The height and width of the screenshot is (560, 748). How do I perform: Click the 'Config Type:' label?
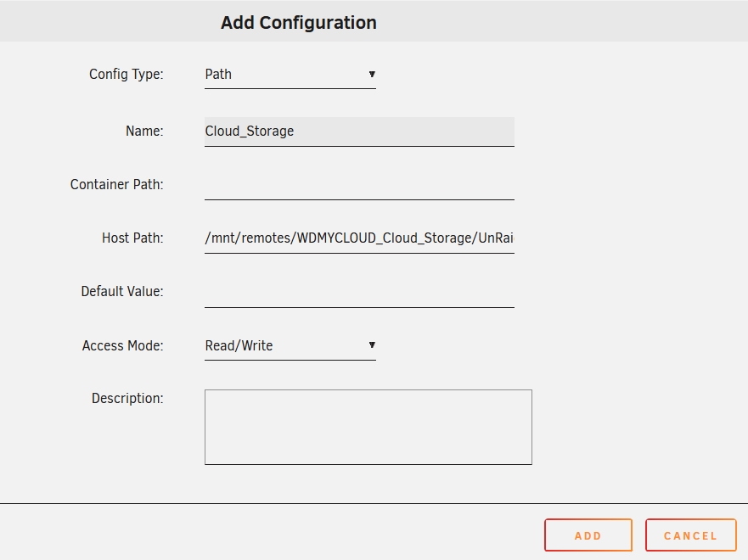(126, 75)
